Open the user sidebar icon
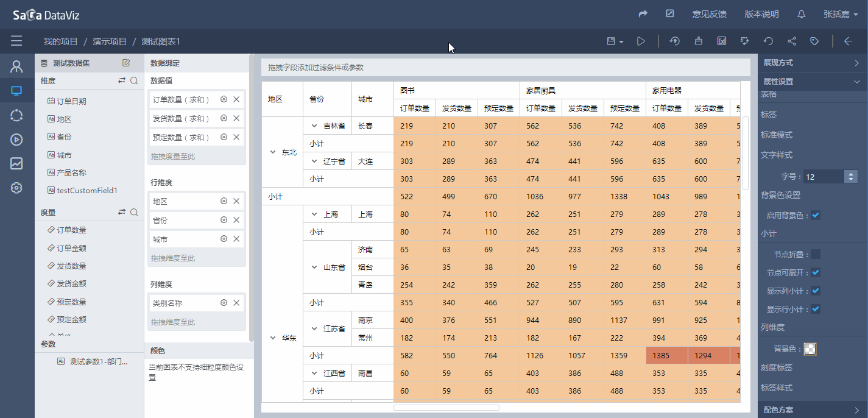Viewport: 868px width, 418px height. coord(16,66)
